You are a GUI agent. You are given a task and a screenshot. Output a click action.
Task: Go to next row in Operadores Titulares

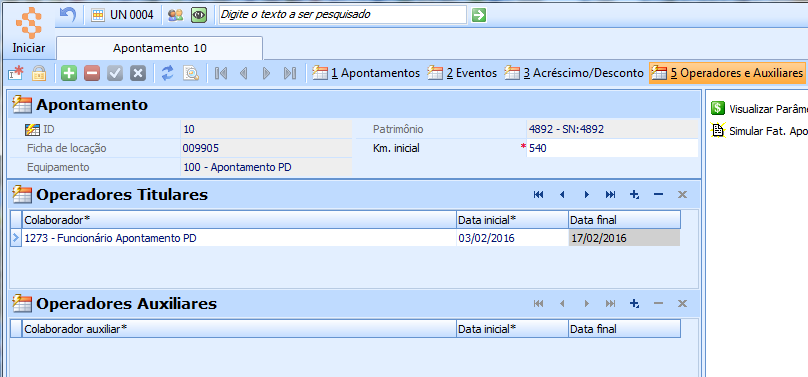(586, 194)
